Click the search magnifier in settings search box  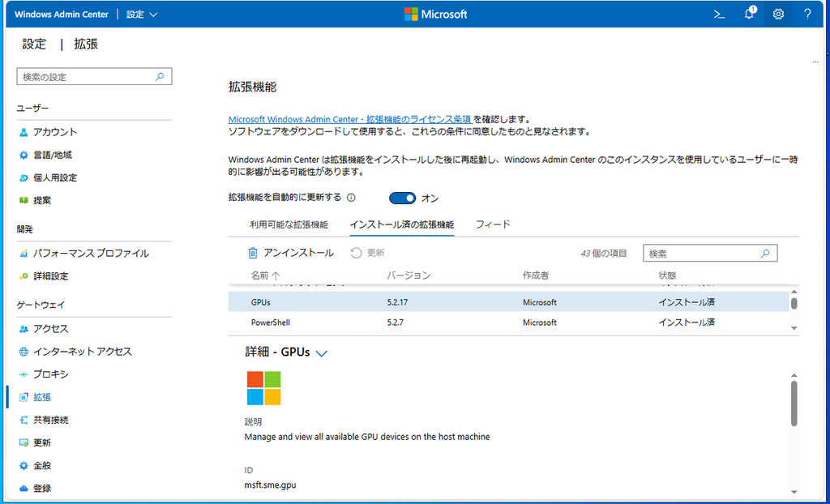click(x=160, y=77)
